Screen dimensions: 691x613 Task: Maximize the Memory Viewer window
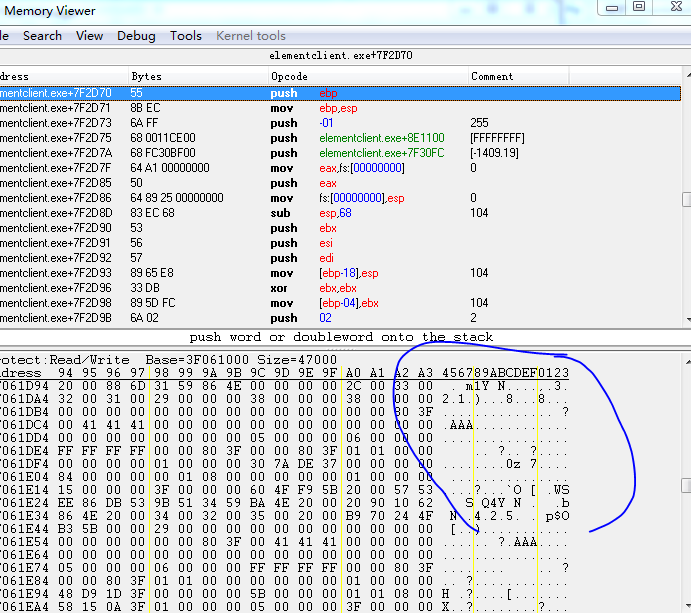pyautogui.click(x=640, y=7)
